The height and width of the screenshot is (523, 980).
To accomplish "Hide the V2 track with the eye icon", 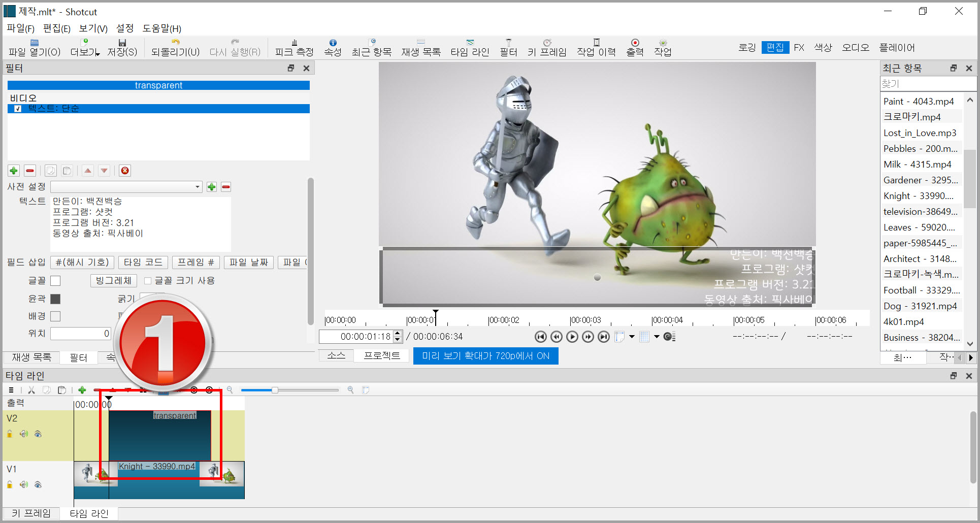I will point(38,434).
